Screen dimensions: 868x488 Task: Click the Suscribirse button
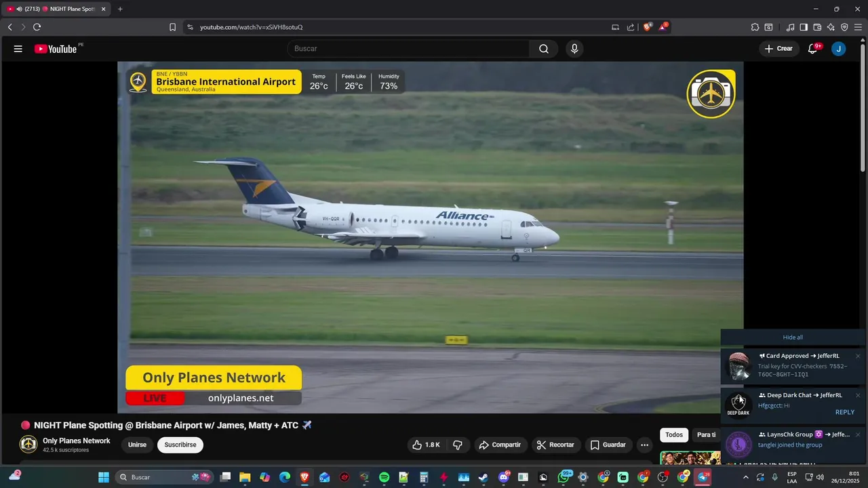[180, 445]
